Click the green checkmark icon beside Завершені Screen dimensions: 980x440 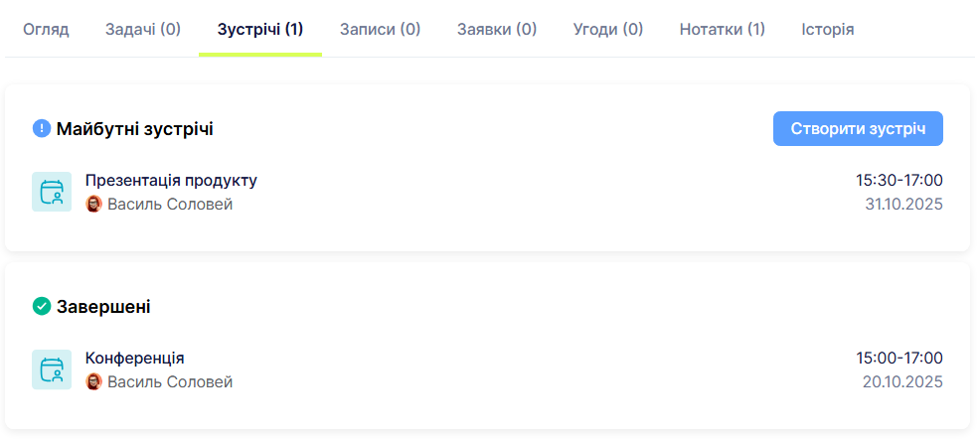(x=42, y=306)
